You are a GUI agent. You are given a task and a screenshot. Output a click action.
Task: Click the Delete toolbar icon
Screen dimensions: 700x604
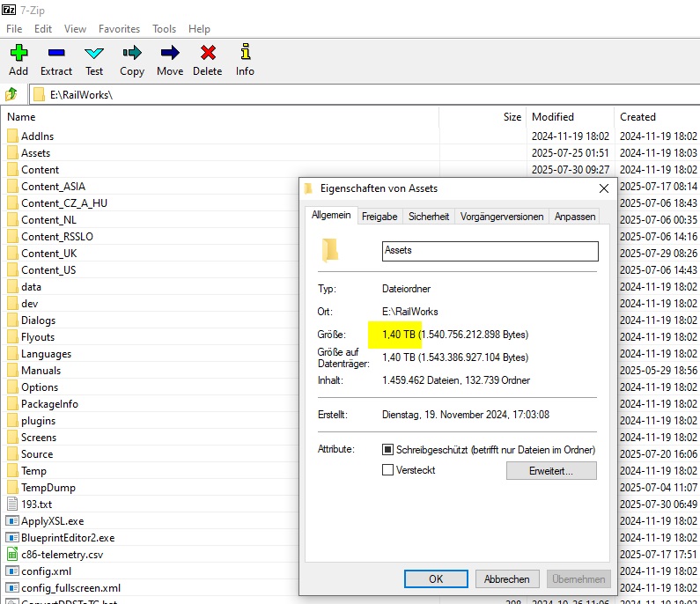[x=208, y=53]
